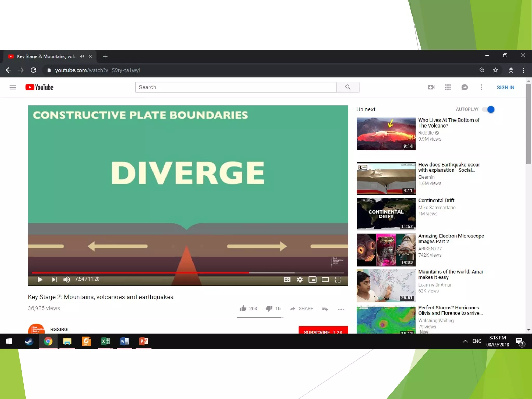Toggle the Autoplay switch off
The image size is (532, 399).
tap(488, 109)
